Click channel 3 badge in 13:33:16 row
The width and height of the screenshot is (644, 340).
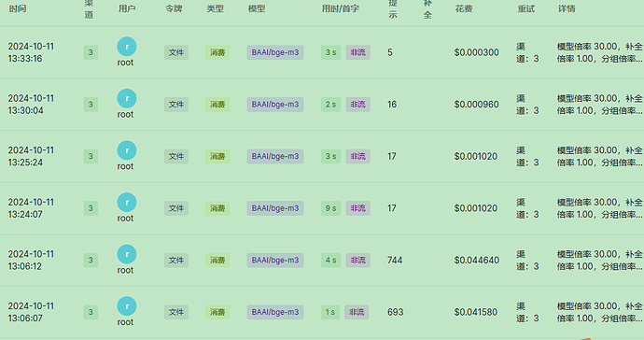coord(91,52)
